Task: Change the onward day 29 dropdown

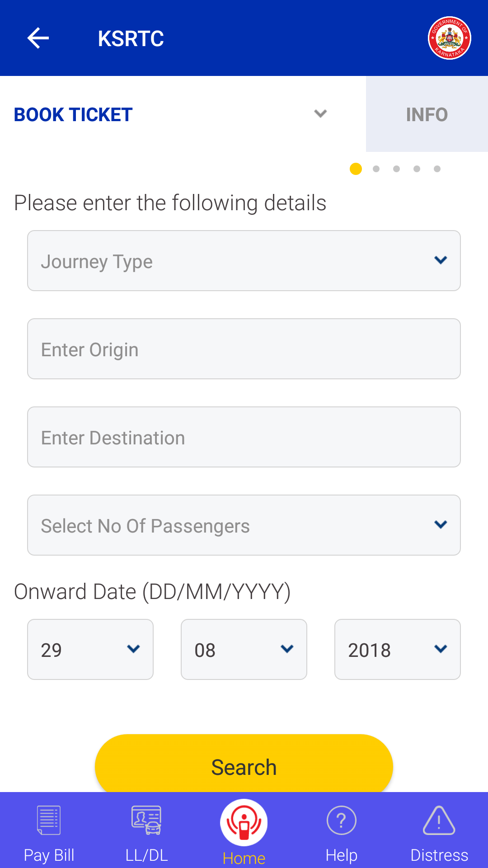Action: (x=90, y=649)
